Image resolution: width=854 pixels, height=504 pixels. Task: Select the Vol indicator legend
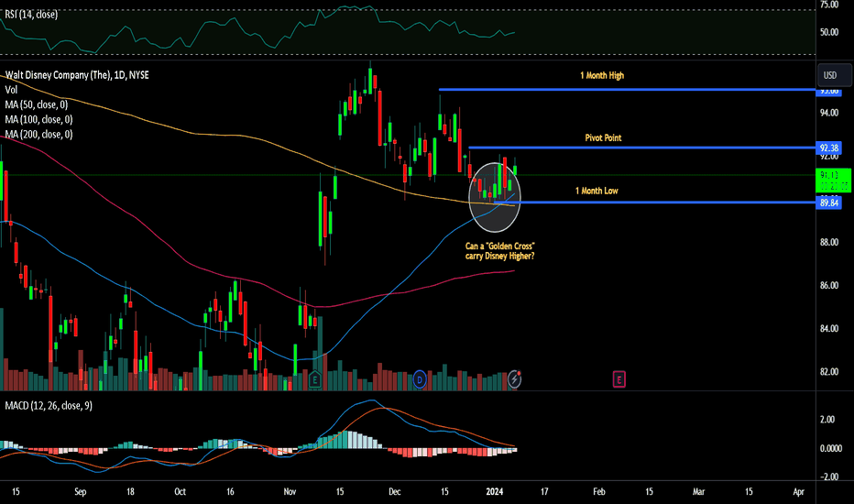coord(11,90)
